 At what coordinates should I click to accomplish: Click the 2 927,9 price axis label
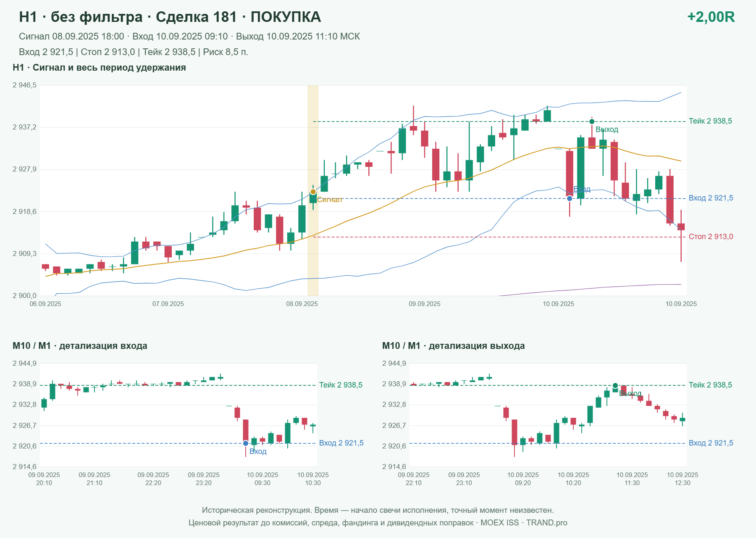(x=25, y=169)
